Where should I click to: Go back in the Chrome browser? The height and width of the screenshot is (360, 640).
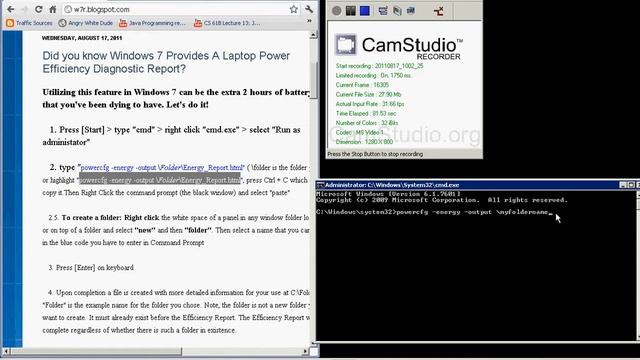point(11,9)
